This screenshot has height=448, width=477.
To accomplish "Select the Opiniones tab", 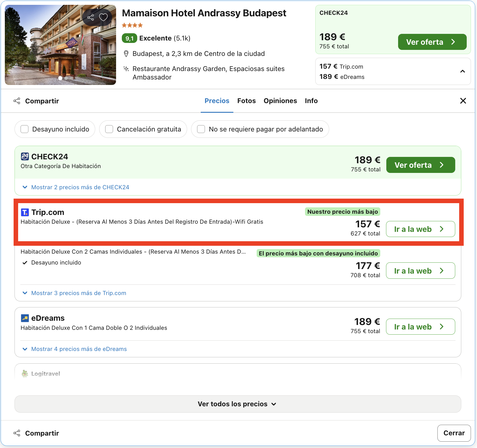I will (x=280, y=101).
